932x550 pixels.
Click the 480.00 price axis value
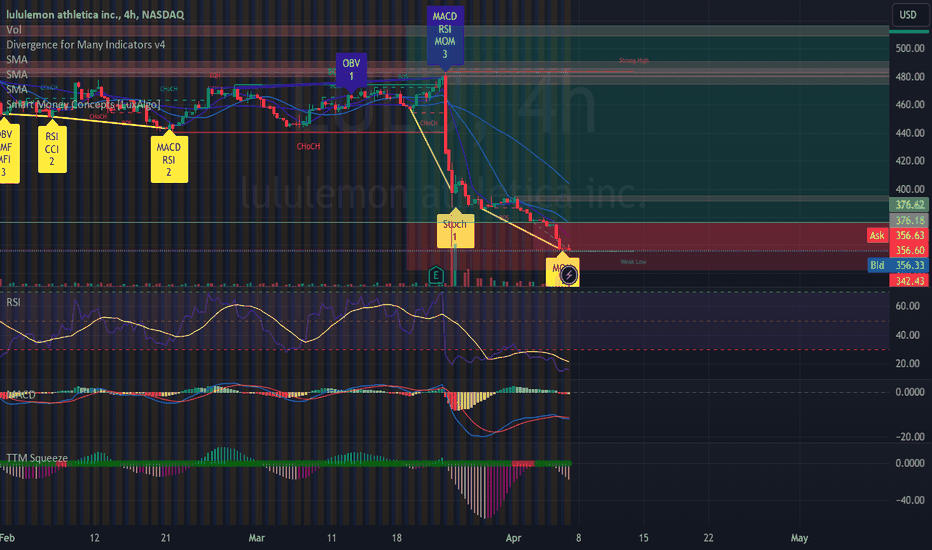point(910,77)
